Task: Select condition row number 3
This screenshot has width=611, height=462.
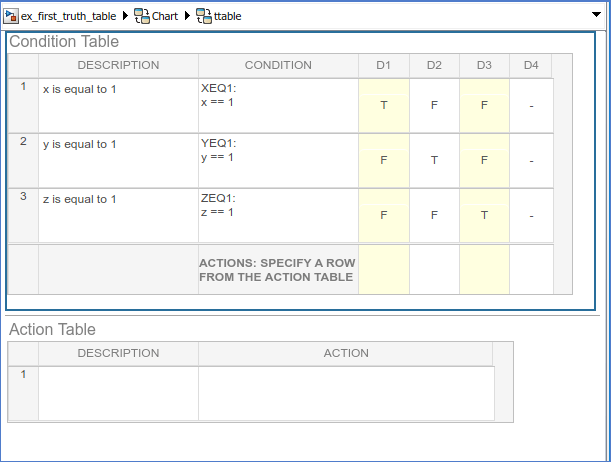Action: 23,197
